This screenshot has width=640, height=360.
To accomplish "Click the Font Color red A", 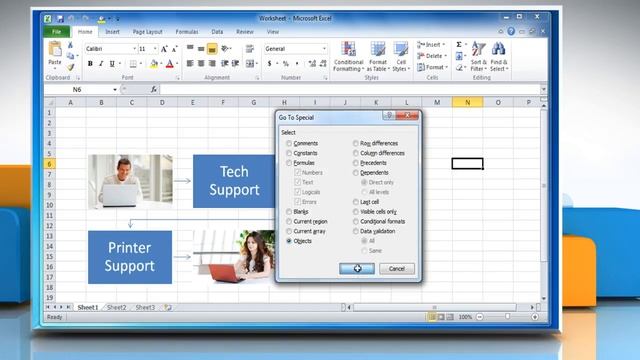I will click(169, 64).
